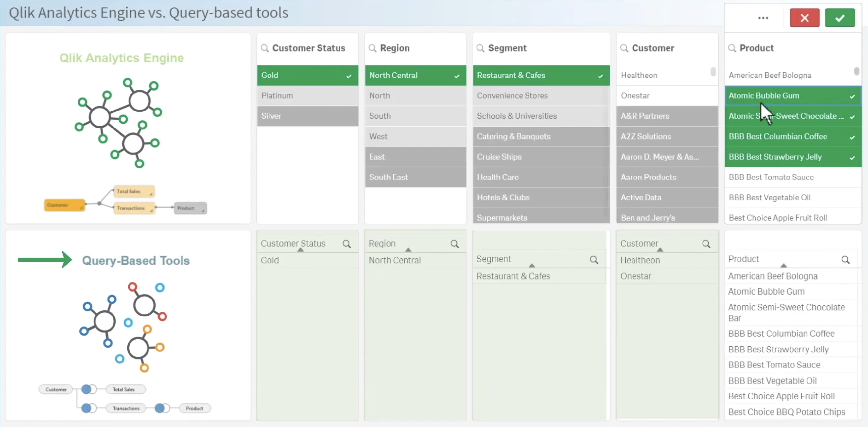Viewport: 868px width, 427px height.
Task: Select Silver in Customer Status list
Action: 306,116
